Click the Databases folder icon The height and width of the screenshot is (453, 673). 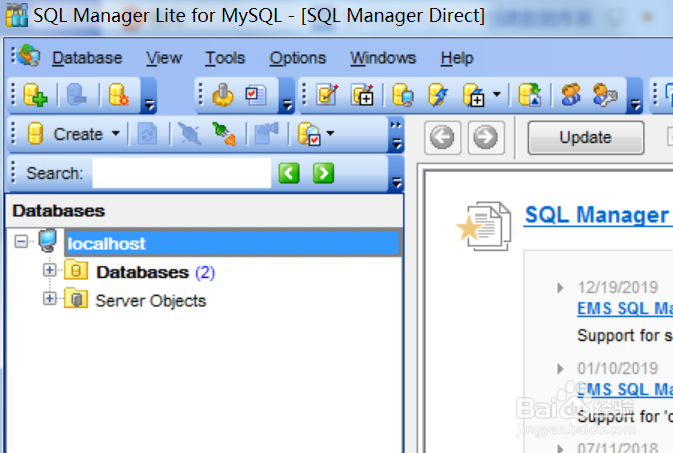(76, 271)
